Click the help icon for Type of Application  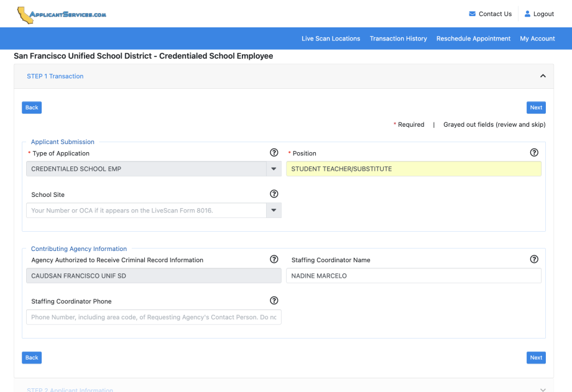[274, 152]
